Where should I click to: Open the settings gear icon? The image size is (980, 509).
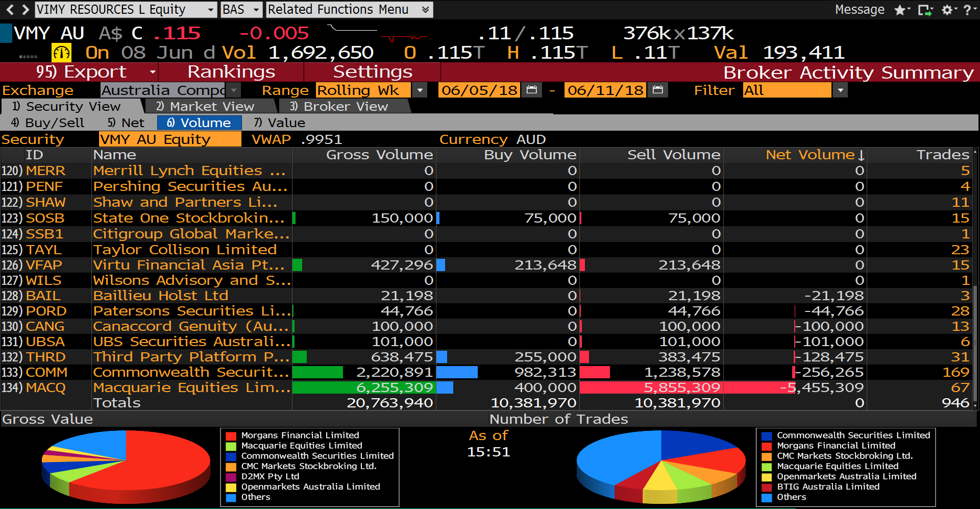(947, 10)
